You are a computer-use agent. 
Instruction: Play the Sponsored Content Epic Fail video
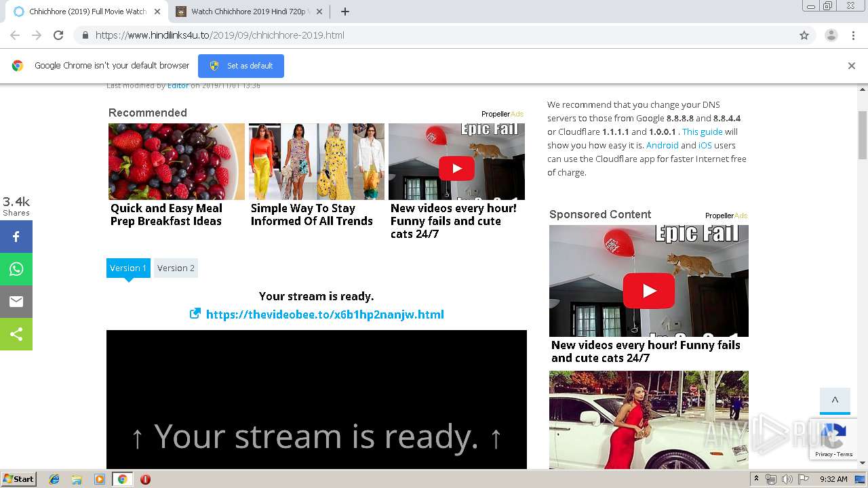click(x=649, y=291)
